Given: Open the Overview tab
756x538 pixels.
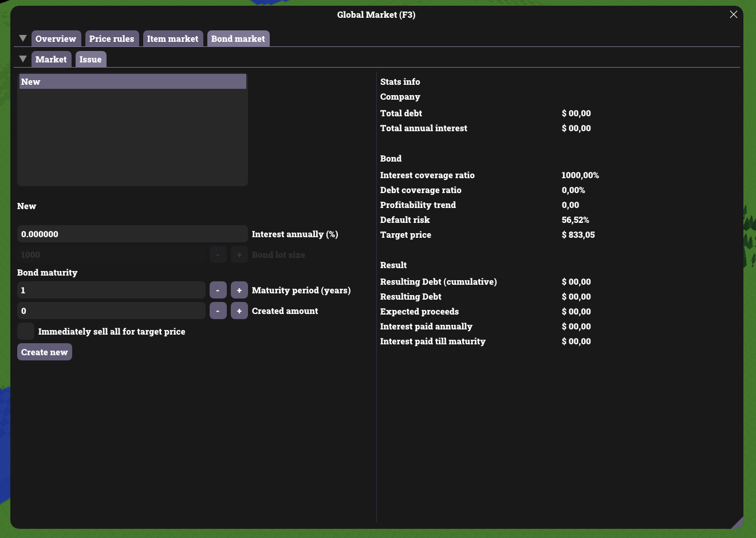Looking at the screenshot, I should pos(56,39).
